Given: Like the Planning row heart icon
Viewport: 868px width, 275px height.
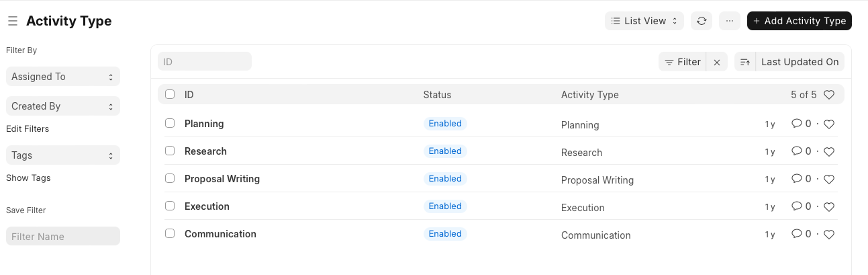Looking at the screenshot, I should [829, 124].
